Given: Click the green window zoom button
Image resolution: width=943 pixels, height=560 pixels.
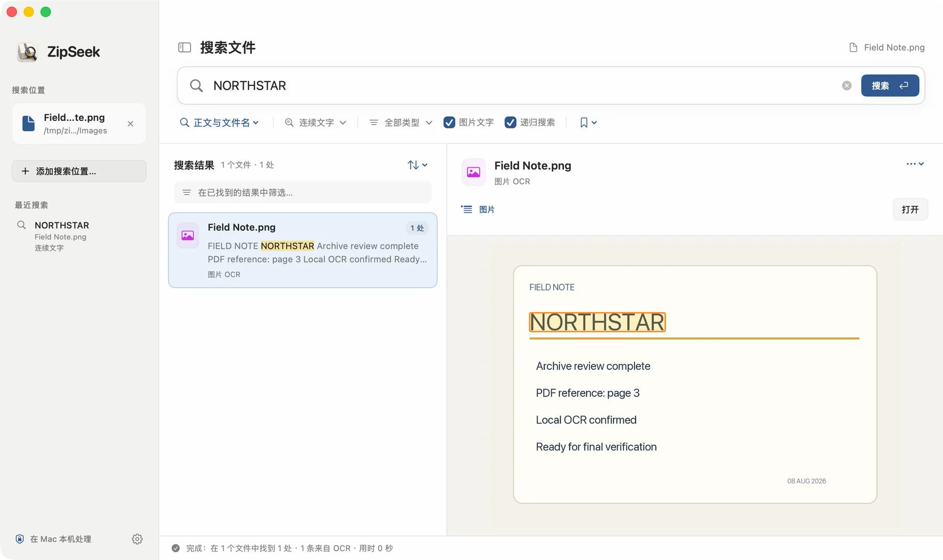Looking at the screenshot, I should click(x=46, y=12).
